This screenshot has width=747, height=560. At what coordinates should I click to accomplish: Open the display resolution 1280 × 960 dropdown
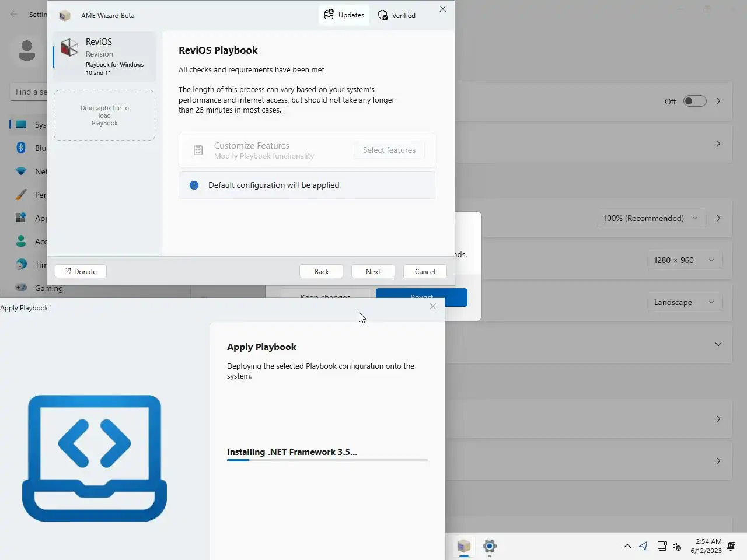tap(685, 260)
